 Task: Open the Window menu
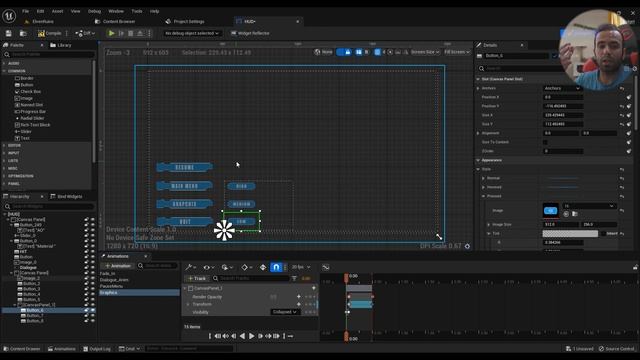tap(116, 11)
